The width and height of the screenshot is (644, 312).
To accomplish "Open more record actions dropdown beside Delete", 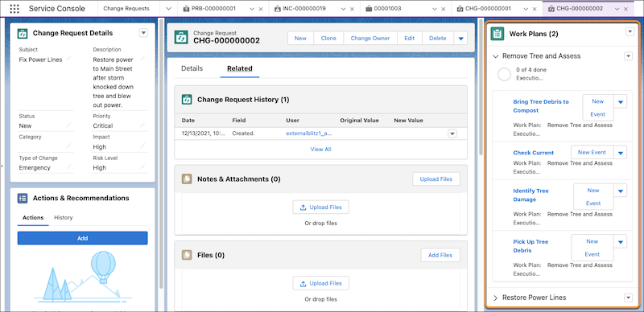I will (x=460, y=38).
